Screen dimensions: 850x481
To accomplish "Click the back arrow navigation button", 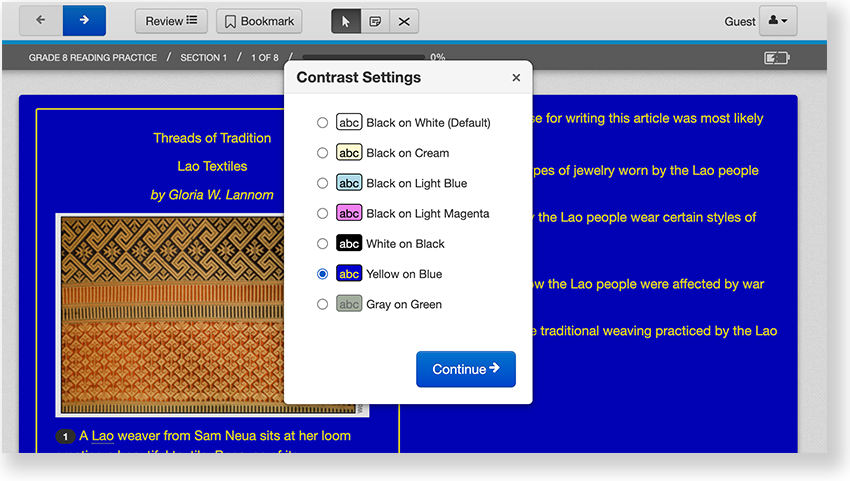I will pyautogui.click(x=41, y=21).
